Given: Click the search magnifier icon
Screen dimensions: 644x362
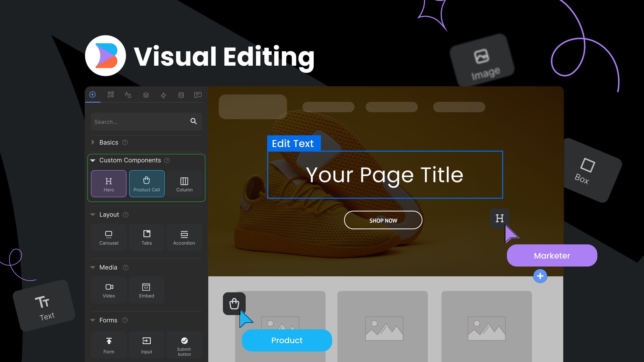Looking at the screenshot, I should pos(194,121).
